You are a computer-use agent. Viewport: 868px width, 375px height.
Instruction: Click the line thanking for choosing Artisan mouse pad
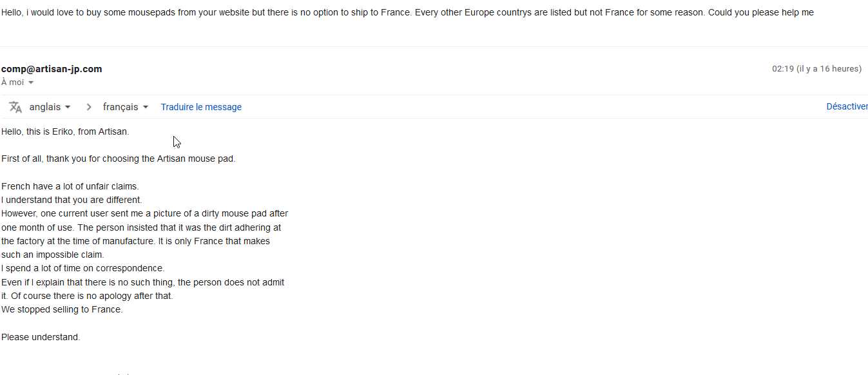[119, 159]
